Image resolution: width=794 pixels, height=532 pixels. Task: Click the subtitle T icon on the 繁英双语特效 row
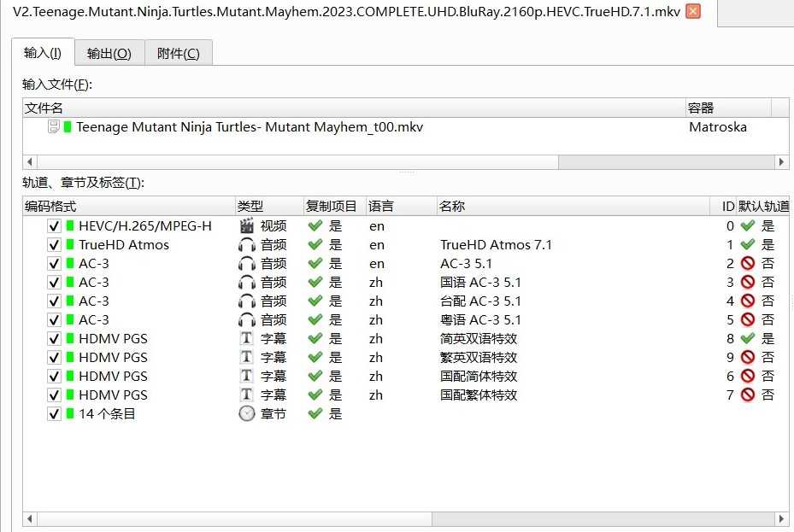point(246,357)
